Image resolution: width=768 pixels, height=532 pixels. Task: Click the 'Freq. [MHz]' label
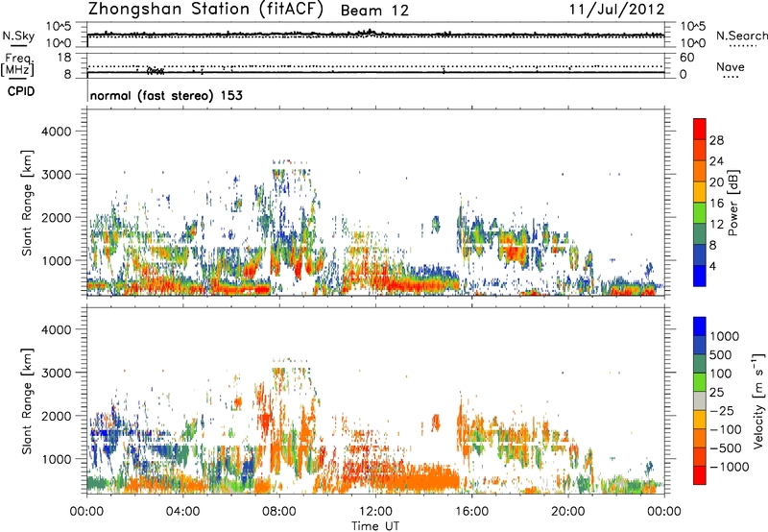pos(18,64)
